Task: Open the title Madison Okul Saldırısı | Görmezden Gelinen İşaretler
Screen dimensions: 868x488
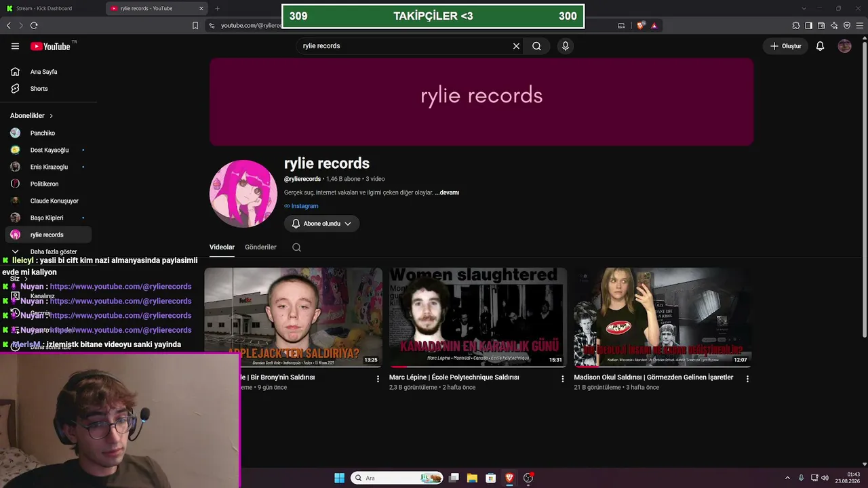Action: click(x=654, y=378)
